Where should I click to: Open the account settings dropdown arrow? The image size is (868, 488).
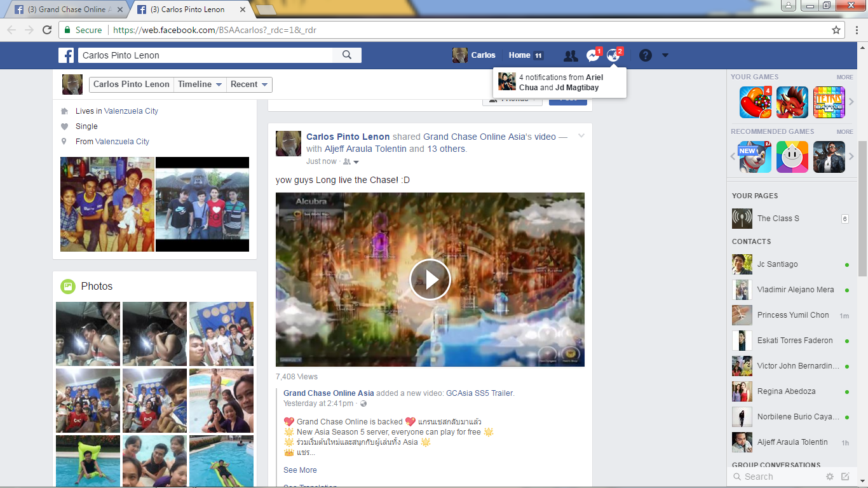point(665,56)
